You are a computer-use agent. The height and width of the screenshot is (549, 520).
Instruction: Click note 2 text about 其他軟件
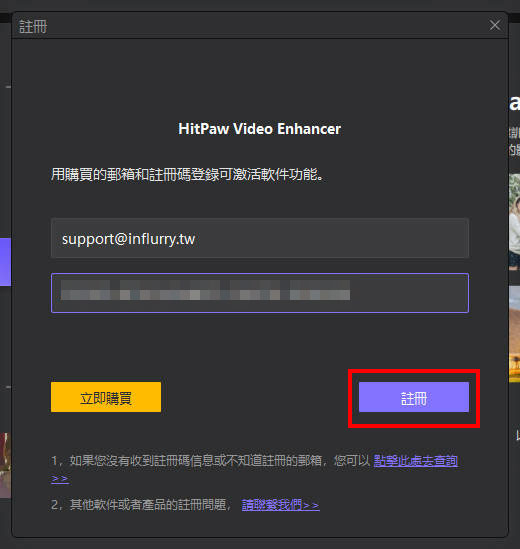point(141,505)
